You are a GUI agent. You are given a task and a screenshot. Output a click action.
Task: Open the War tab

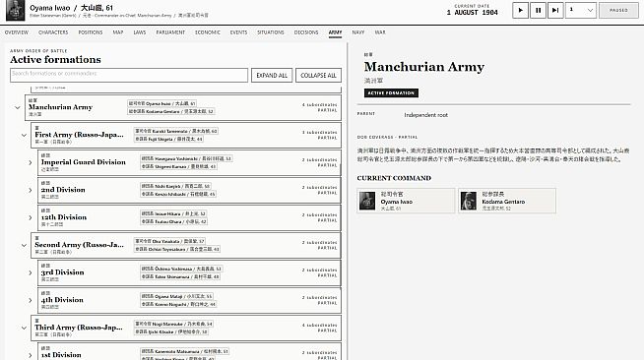pyautogui.click(x=380, y=32)
